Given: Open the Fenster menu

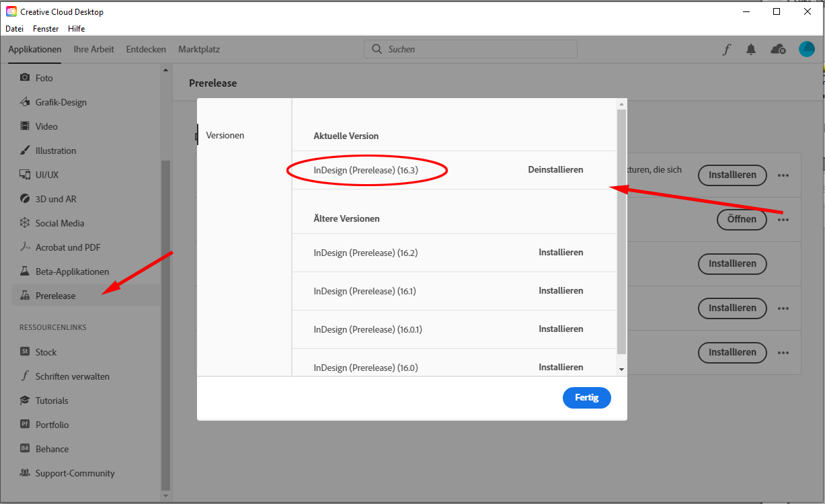Looking at the screenshot, I should tap(46, 29).
